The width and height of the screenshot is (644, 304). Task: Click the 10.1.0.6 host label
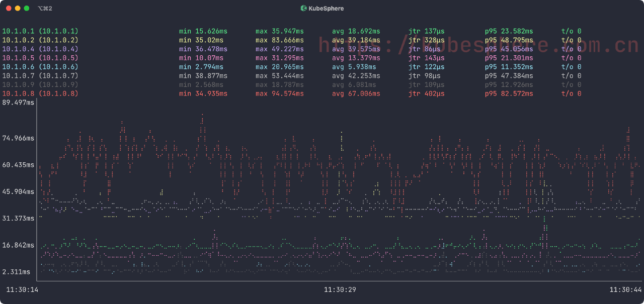click(40, 67)
